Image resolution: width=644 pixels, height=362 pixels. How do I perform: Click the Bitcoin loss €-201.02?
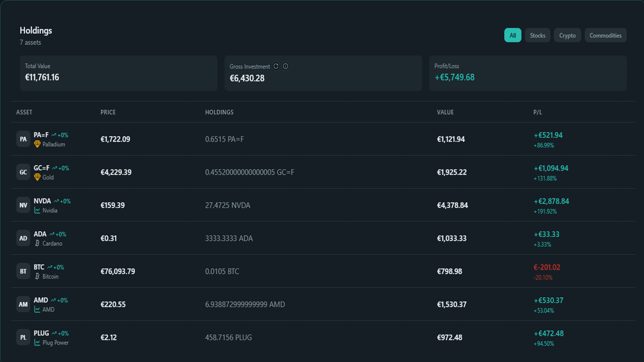[x=547, y=267]
